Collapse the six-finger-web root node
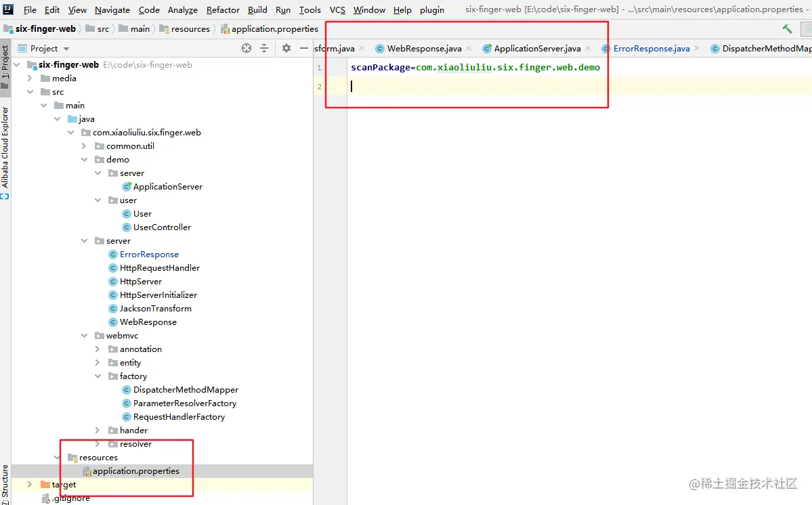The height and width of the screenshot is (505, 812). pos(17,65)
